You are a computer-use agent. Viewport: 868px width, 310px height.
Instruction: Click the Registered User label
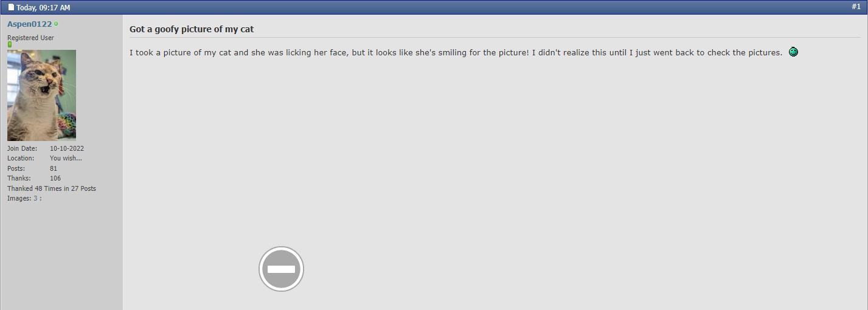tap(30, 38)
